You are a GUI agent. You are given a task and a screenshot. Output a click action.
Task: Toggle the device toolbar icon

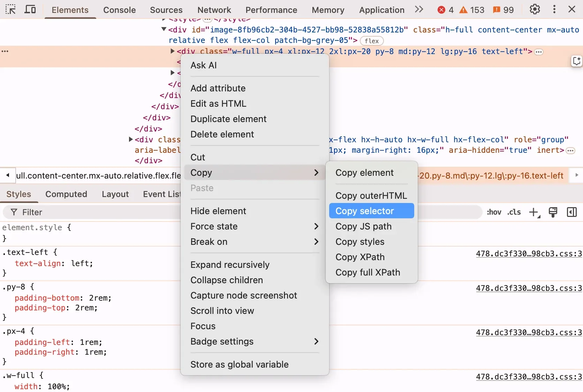[x=30, y=9]
